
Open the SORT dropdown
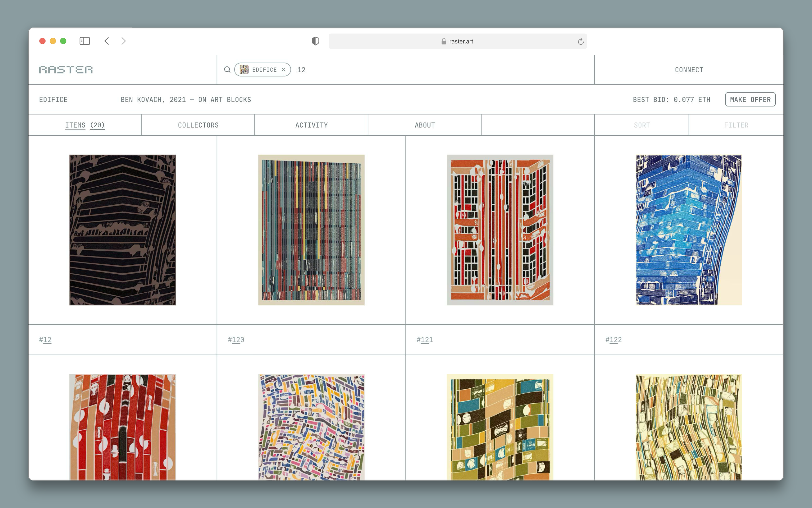[641, 125]
